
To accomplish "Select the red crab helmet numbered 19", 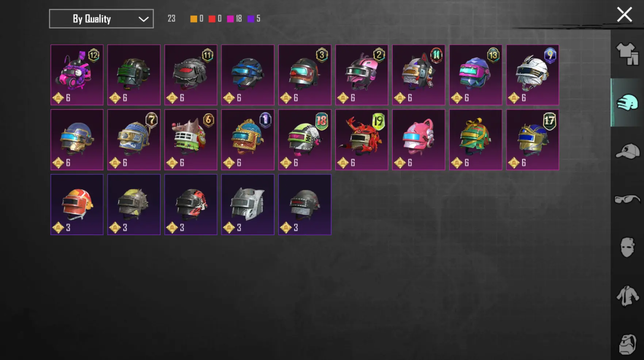I will [361, 139].
